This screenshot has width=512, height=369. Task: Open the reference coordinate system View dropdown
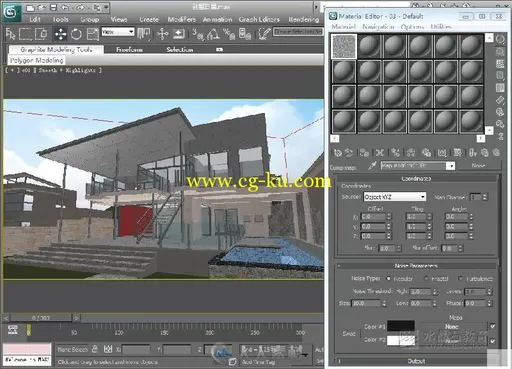click(x=118, y=32)
